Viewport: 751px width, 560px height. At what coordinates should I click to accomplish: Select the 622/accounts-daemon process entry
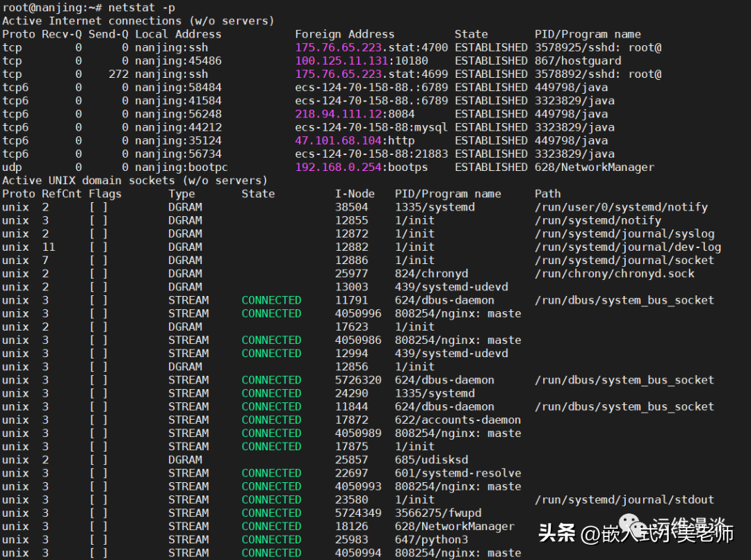pyautogui.click(x=458, y=420)
